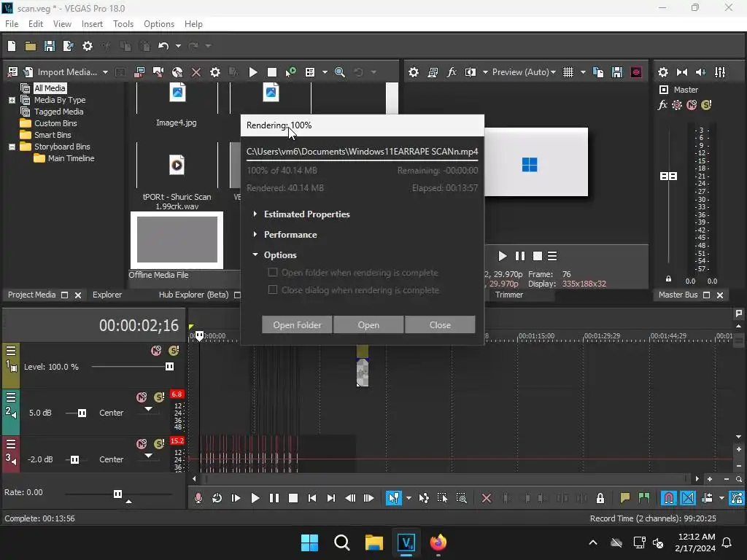Open the Import Media dropdown arrow
This screenshot has height=560, width=747.
[105, 72]
